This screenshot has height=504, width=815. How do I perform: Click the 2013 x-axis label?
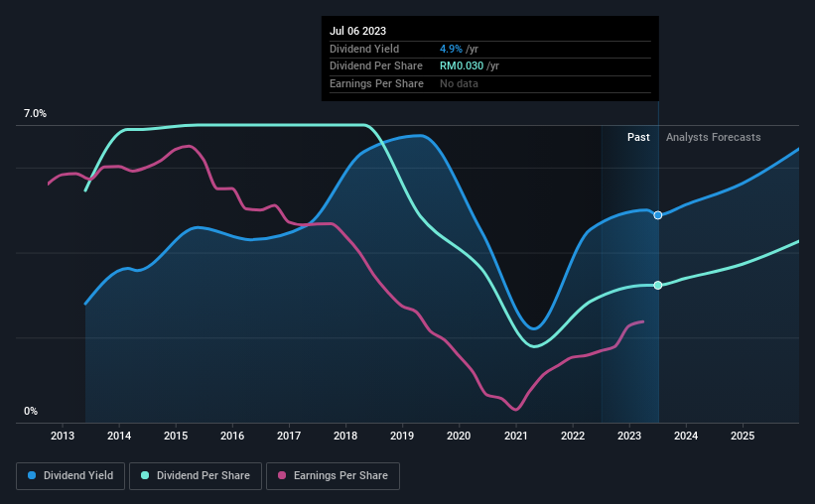pyautogui.click(x=63, y=436)
